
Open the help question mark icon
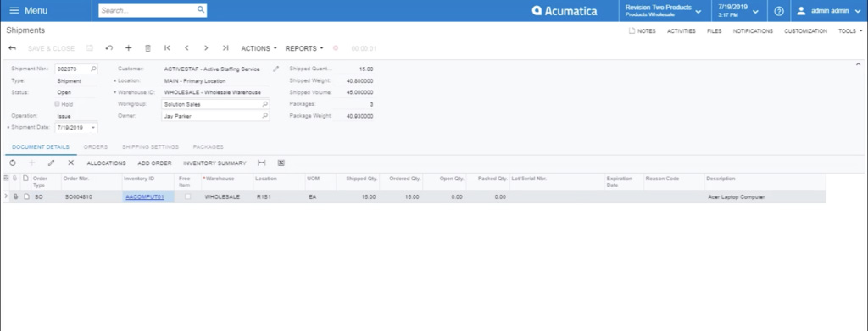pyautogui.click(x=779, y=11)
